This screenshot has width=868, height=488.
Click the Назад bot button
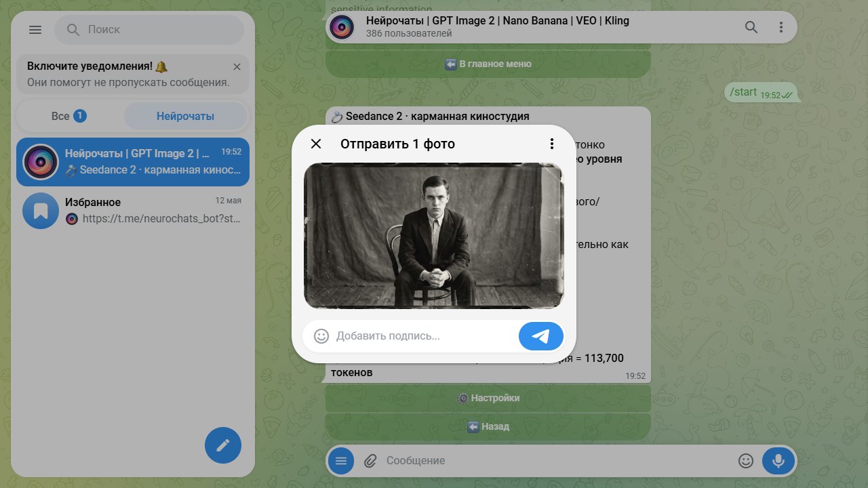488,426
